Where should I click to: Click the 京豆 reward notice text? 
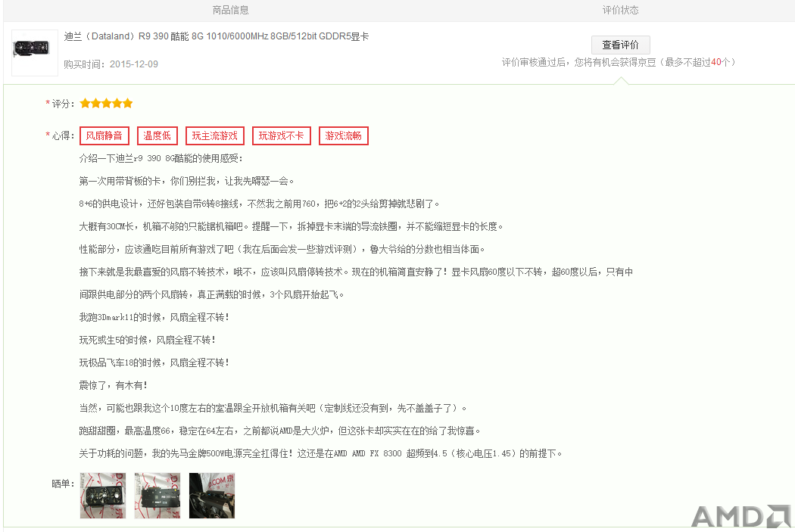619,62
